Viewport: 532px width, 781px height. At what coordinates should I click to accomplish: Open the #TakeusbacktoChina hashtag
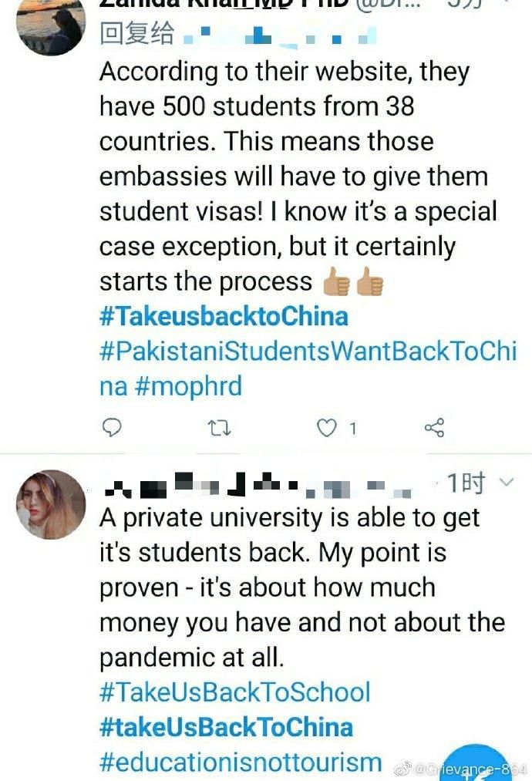224,316
